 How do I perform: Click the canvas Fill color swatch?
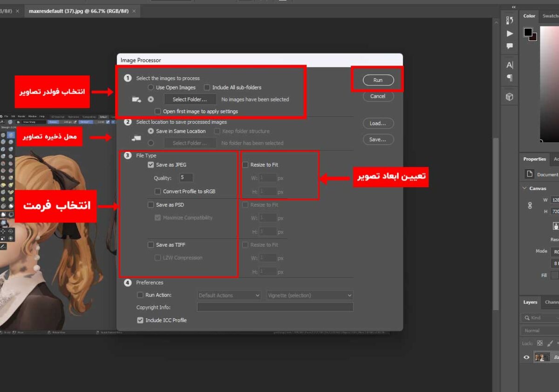point(555,275)
